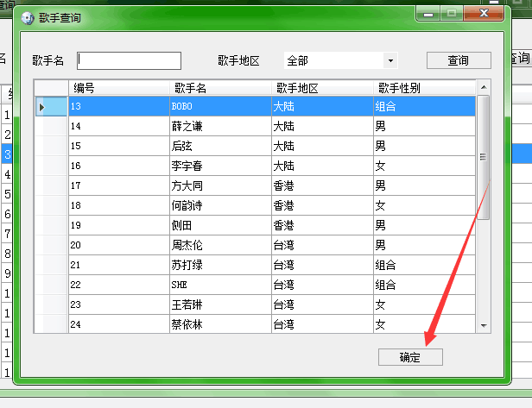Screen dimensions: 532x408
Task: Minimize the 歌手查询 window
Action: click(428, 14)
